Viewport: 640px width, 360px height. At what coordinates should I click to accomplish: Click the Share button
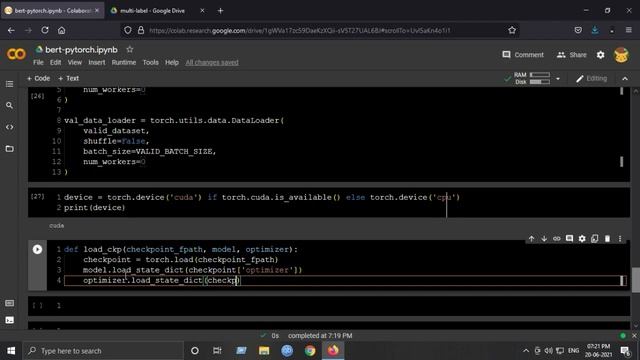(x=571, y=55)
